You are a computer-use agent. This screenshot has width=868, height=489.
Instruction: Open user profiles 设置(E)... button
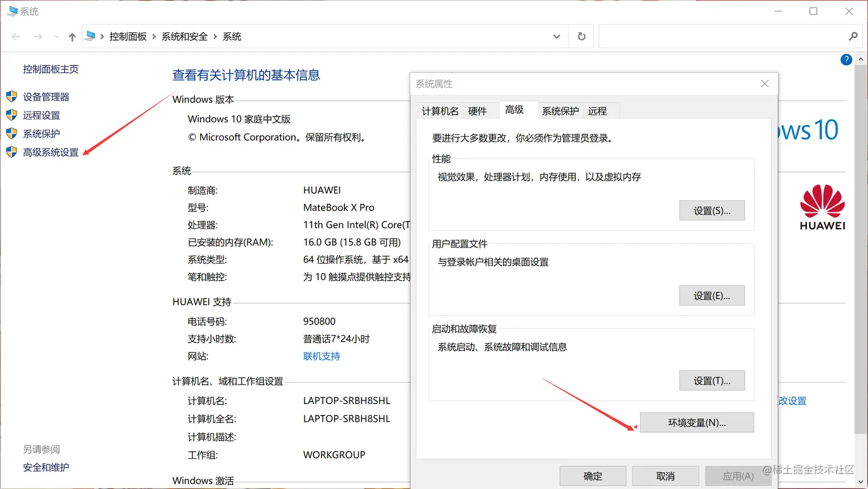tap(712, 296)
